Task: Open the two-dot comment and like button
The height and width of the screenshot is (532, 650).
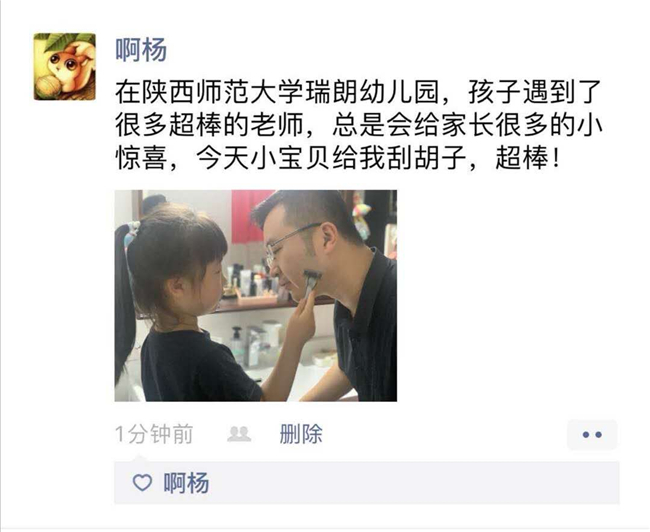Action: pyautogui.click(x=592, y=435)
